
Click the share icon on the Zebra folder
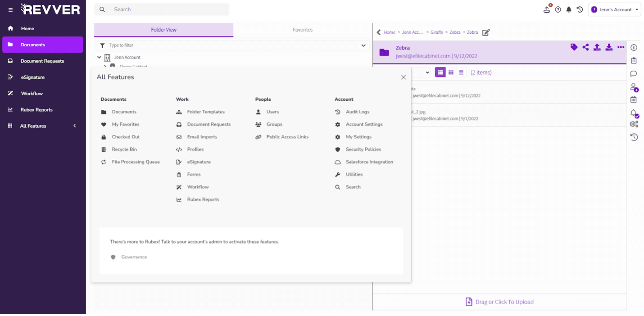(585, 47)
